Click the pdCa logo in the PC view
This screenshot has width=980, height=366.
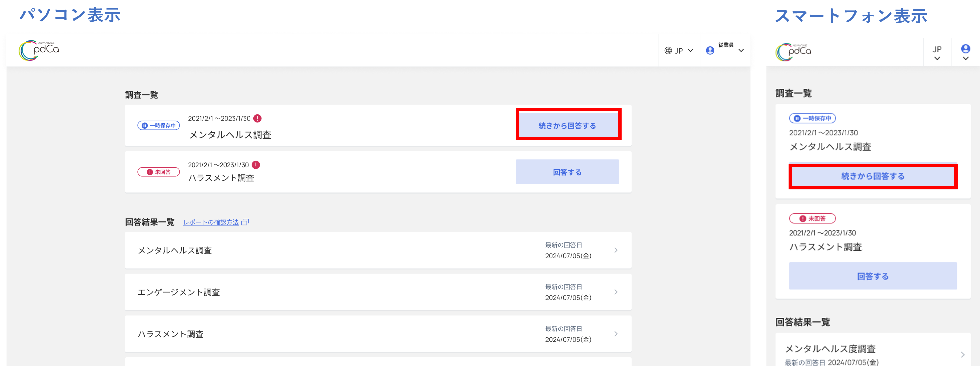(39, 50)
